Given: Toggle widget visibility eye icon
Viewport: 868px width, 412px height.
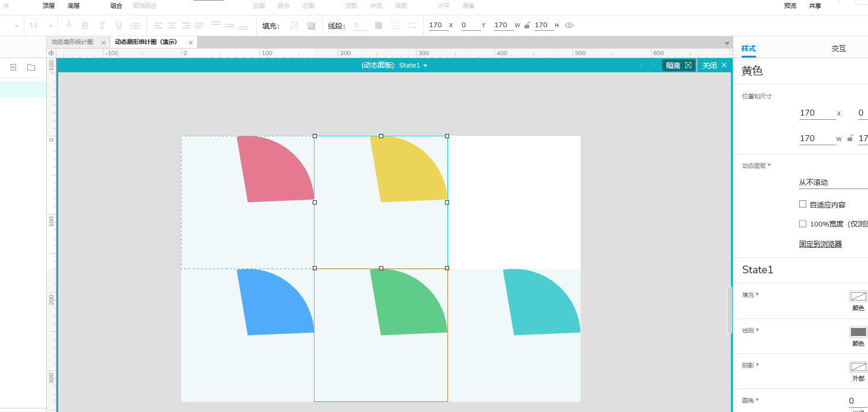Looking at the screenshot, I should (570, 25).
